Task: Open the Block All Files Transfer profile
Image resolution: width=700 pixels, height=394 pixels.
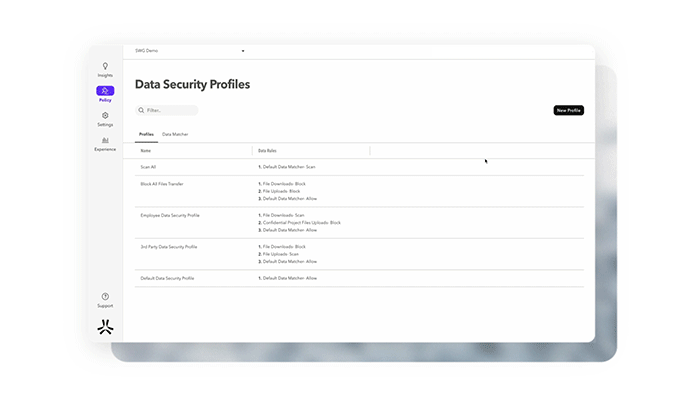Action: click(x=359, y=191)
